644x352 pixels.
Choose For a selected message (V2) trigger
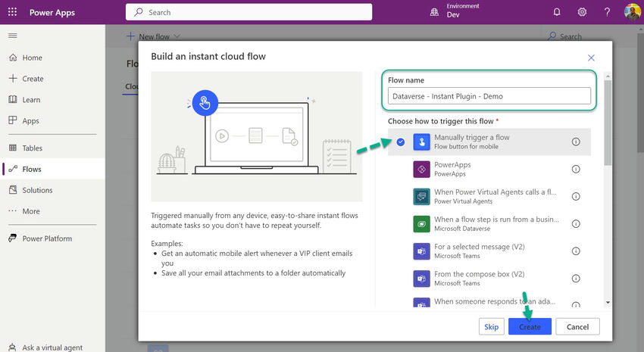point(489,251)
